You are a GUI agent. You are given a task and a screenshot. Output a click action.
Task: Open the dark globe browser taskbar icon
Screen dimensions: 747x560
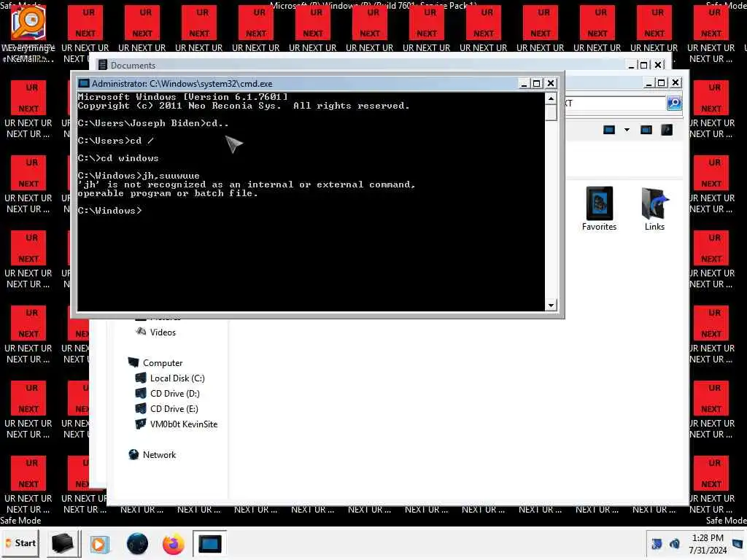(137, 544)
